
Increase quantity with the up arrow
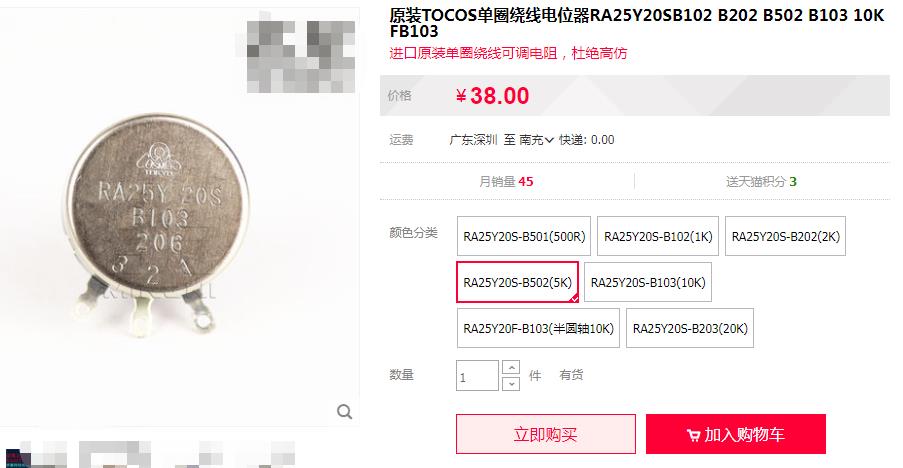pos(511,367)
